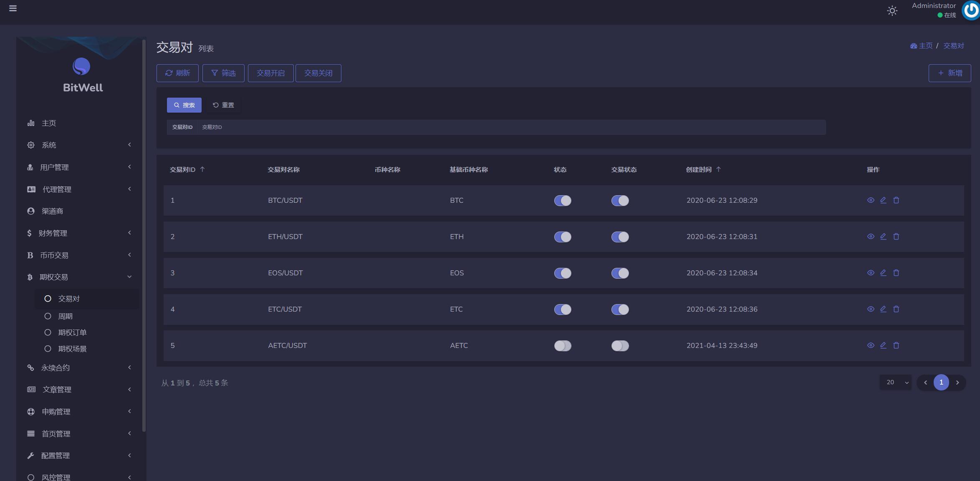Delete the BTC/USDT trading pair
980x481 pixels.
(896, 200)
